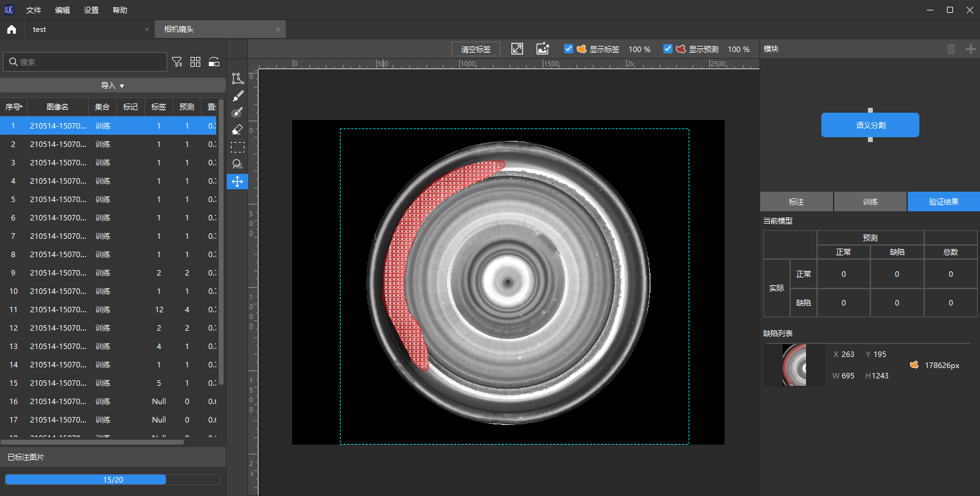Click the 搜索 search field
This screenshot has width=980, height=496.
point(85,62)
